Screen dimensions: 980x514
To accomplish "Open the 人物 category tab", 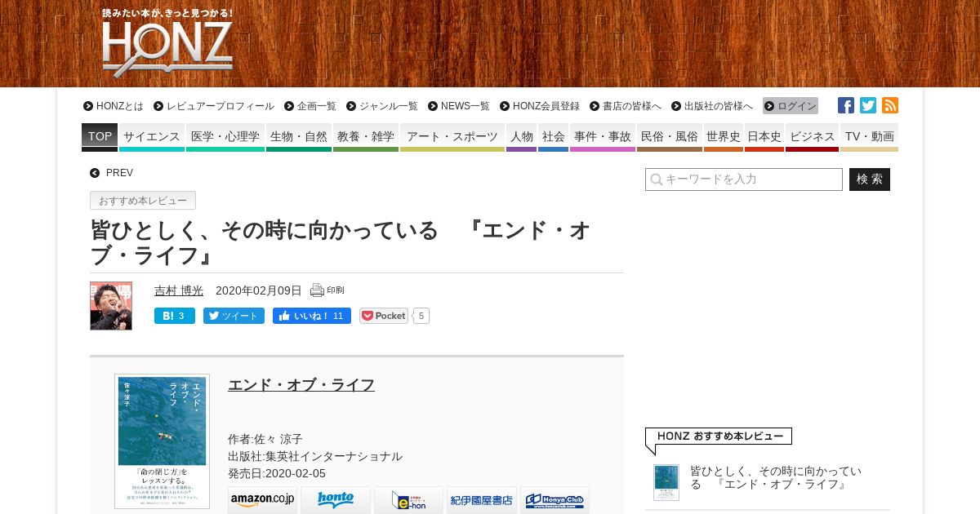I will [521, 137].
